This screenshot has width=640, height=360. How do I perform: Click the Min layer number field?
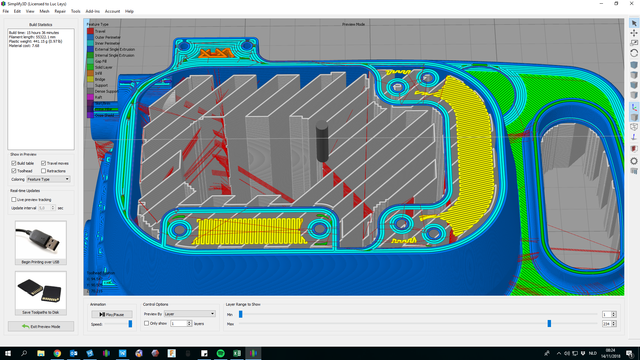coord(607,314)
